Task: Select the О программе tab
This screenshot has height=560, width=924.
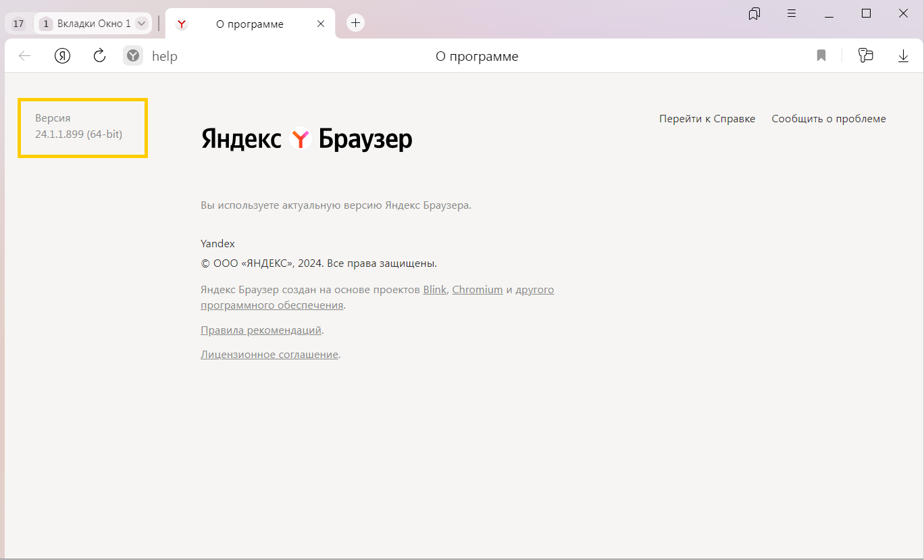Action: click(x=249, y=24)
